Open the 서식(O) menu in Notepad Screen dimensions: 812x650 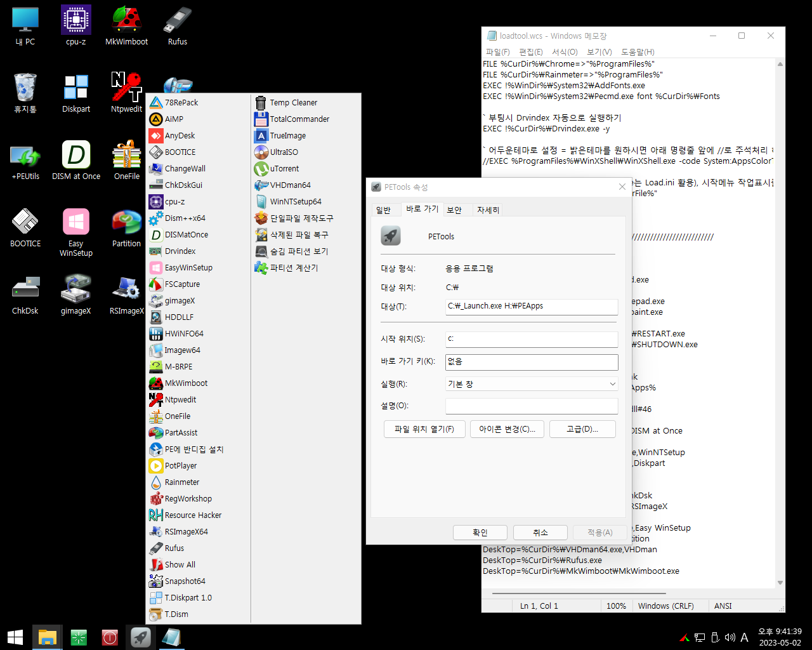coord(565,52)
